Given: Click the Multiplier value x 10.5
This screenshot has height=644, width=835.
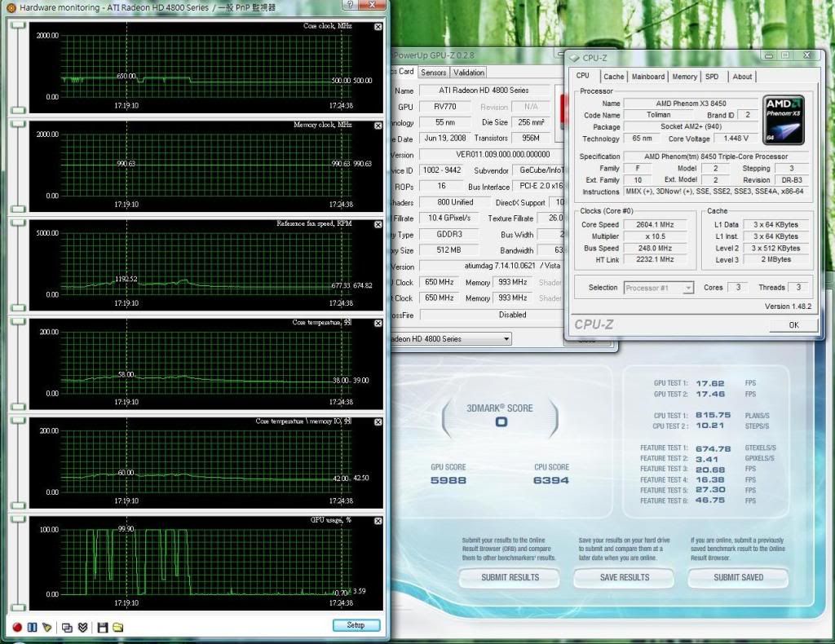Looking at the screenshot, I should (x=655, y=236).
